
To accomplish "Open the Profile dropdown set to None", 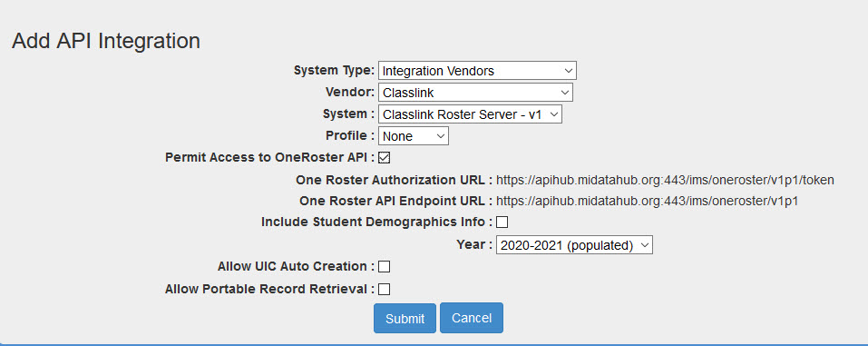I will [414, 136].
